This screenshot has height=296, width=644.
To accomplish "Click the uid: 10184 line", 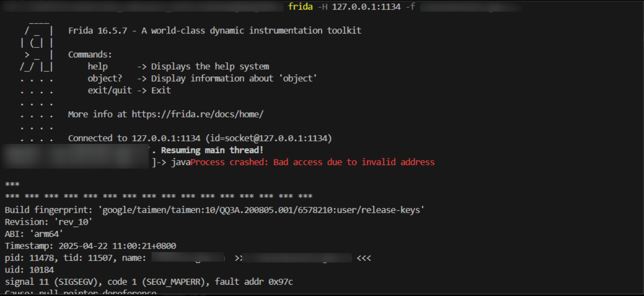I will [x=29, y=270].
